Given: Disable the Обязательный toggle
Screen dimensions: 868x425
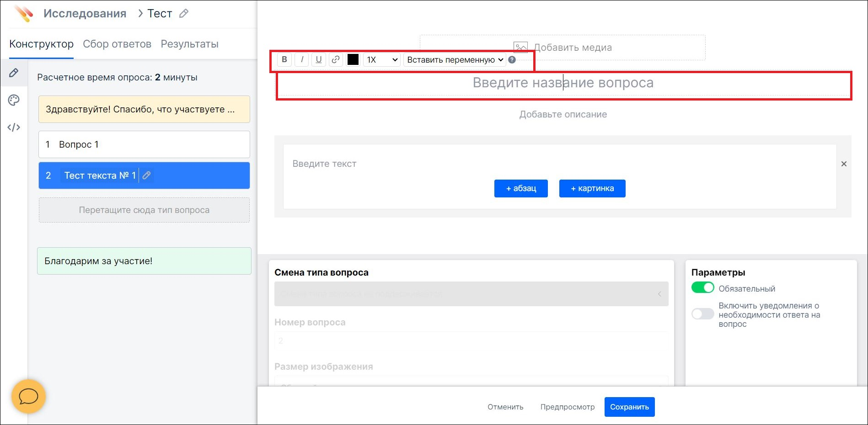Looking at the screenshot, I should point(703,288).
